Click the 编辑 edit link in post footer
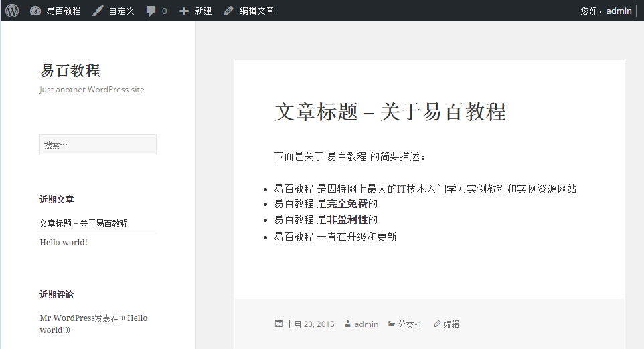Viewport: 644px width, 349px height. 451,324
